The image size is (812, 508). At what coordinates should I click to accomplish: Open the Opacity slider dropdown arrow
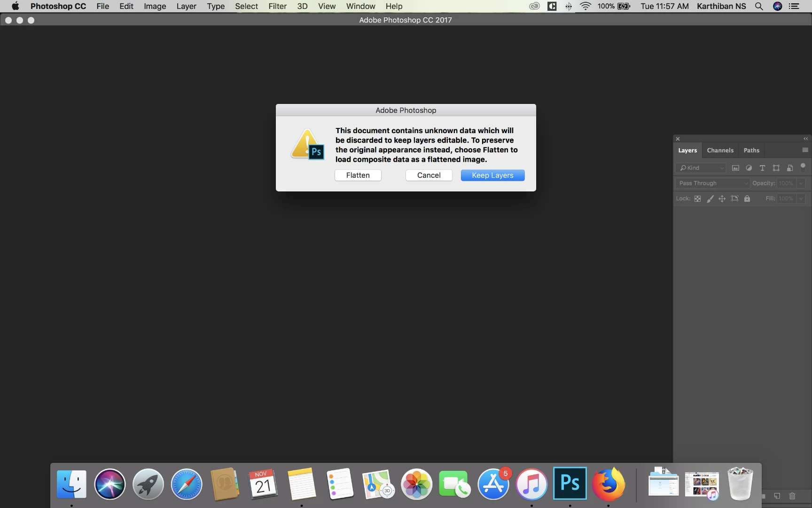click(801, 183)
